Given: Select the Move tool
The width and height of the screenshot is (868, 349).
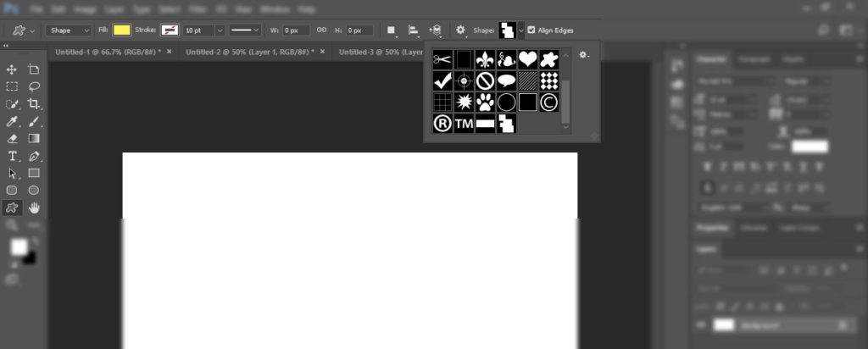Looking at the screenshot, I should (12, 69).
